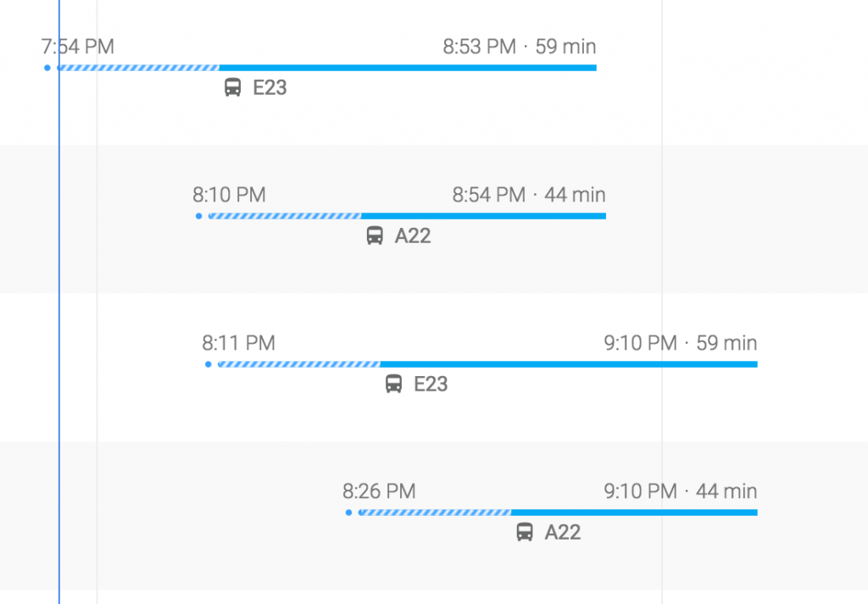
Task: Click the start dot of the 8:26 PM trip
Action: coord(348,513)
